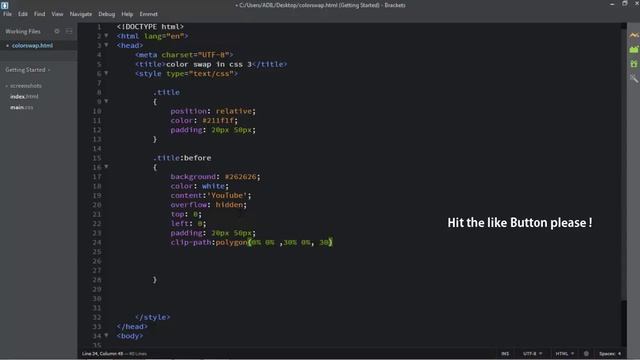Open index.html in project tree
Image resolution: width=640 pixels, height=360 pixels.
point(24,97)
